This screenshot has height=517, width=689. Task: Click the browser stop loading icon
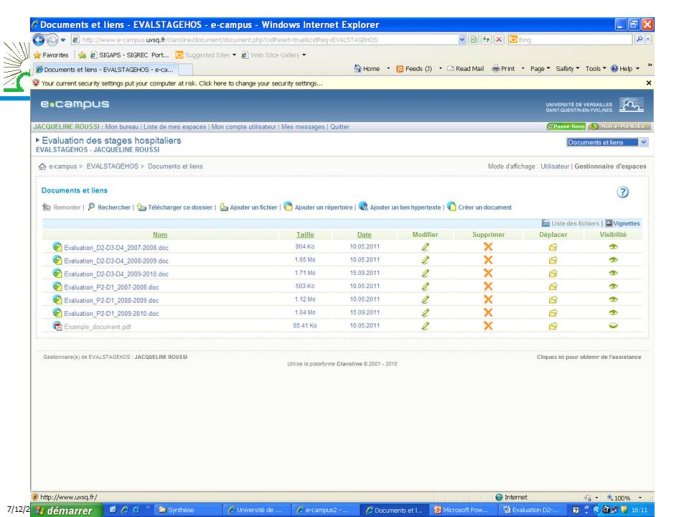pyautogui.click(x=499, y=40)
